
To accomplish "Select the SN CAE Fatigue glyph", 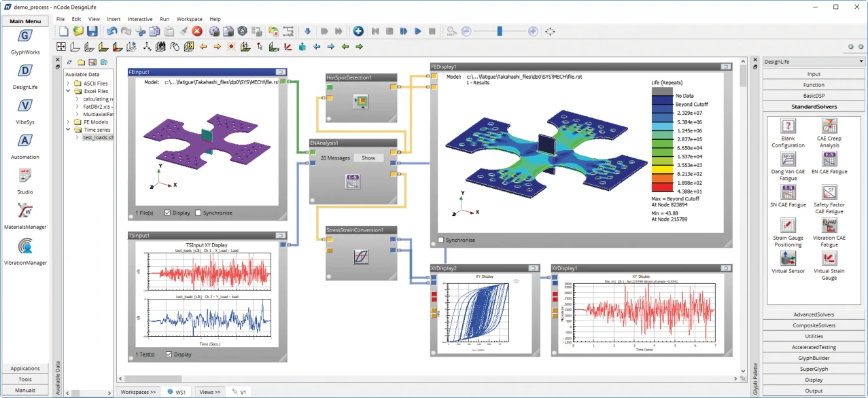I will coord(788,193).
